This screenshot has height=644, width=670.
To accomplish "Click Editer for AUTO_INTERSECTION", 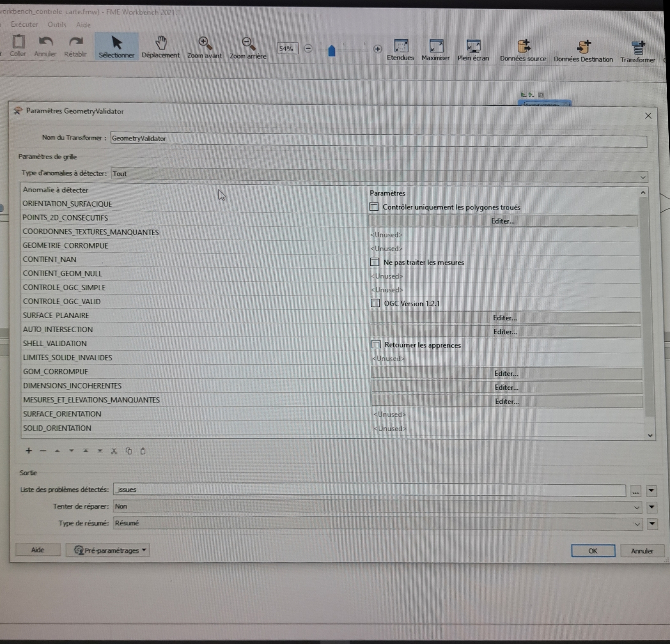I will [x=505, y=332].
